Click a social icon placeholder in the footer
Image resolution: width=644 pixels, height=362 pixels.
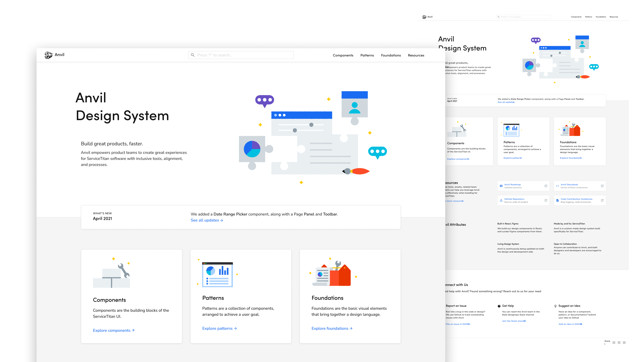(x=614, y=343)
